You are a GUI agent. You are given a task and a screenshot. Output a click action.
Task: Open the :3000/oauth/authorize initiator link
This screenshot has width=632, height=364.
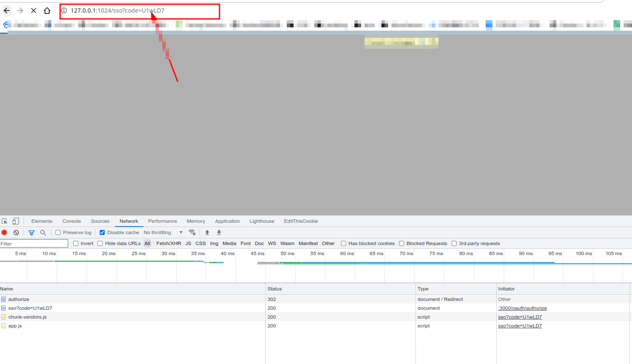pos(522,308)
